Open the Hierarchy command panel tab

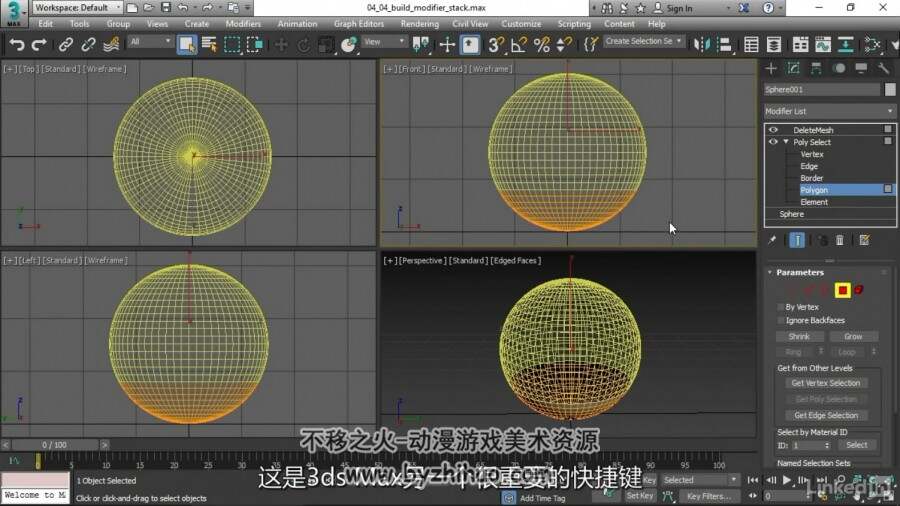point(816,69)
